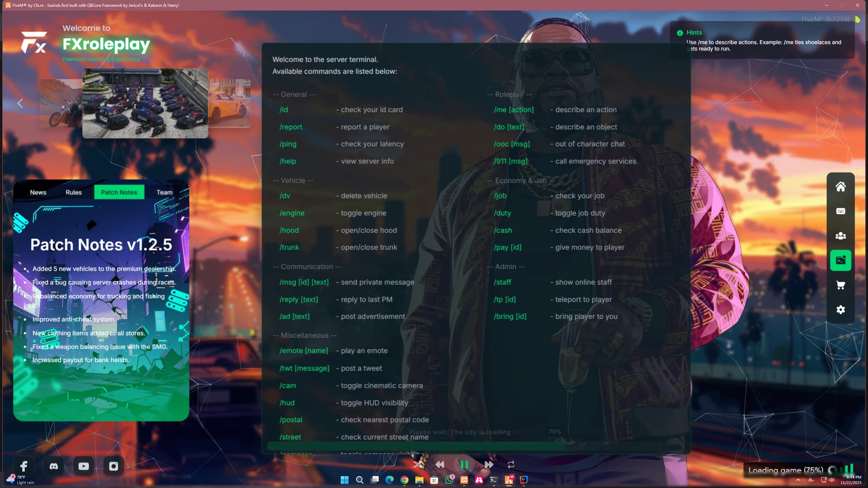
Task: Open the shopping cart store icon
Action: coord(840,285)
